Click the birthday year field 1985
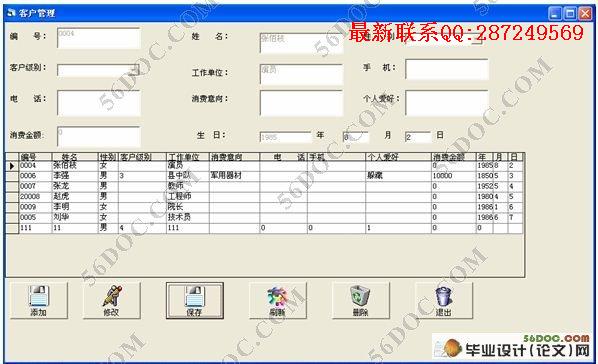598x364 pixels. click(286, 137)
